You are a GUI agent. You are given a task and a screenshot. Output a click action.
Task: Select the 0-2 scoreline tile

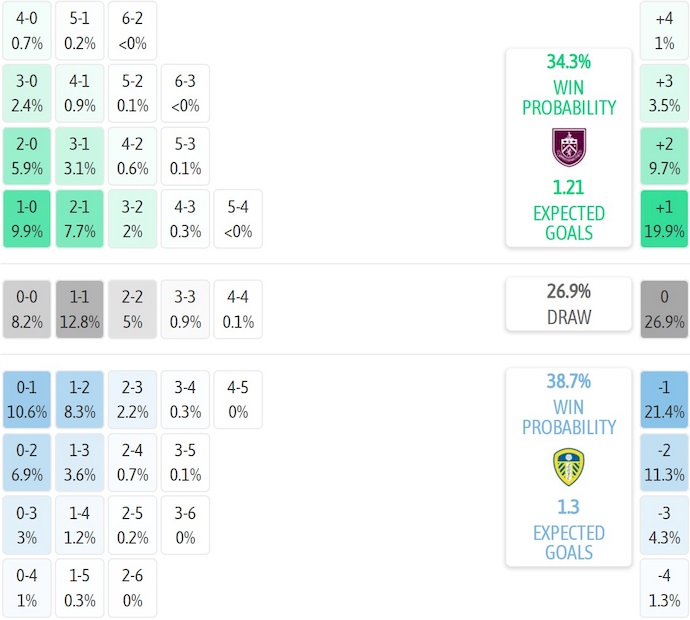tap(28, 462)
